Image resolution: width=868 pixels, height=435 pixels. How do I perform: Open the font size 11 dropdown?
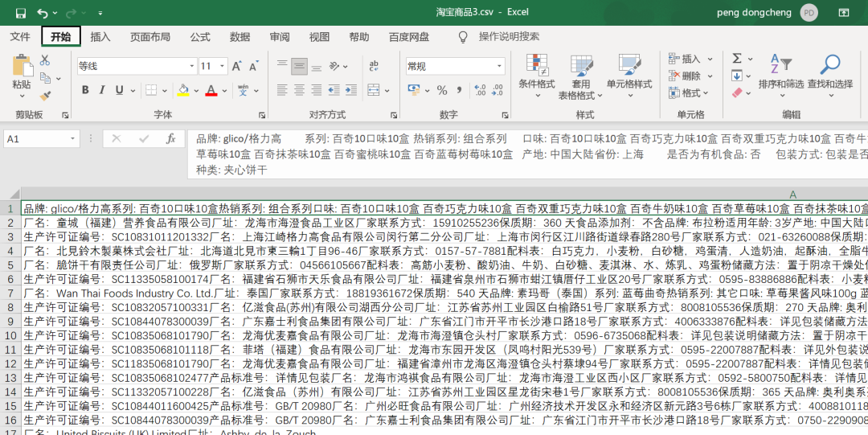[x=223, y=67]
